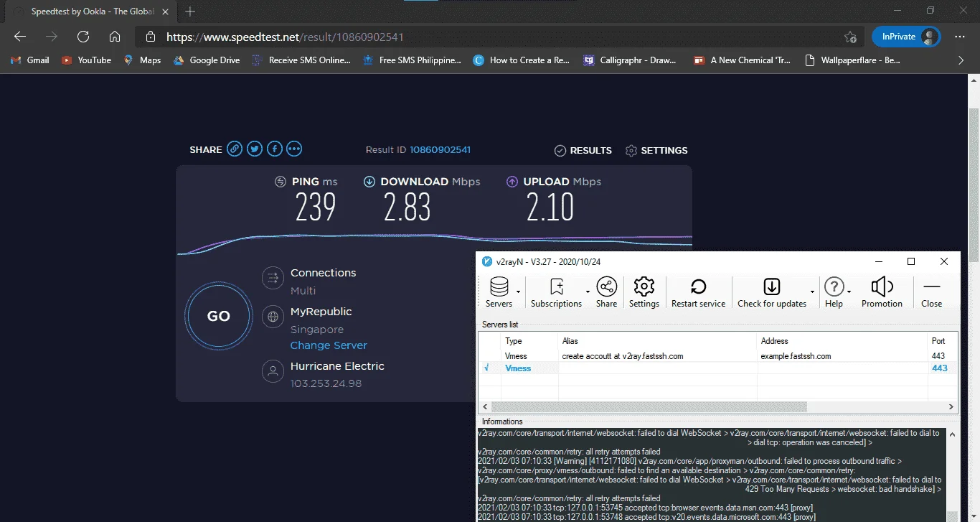980x522 pixels.
Task: Go to the browser home page
Action: 115,37
